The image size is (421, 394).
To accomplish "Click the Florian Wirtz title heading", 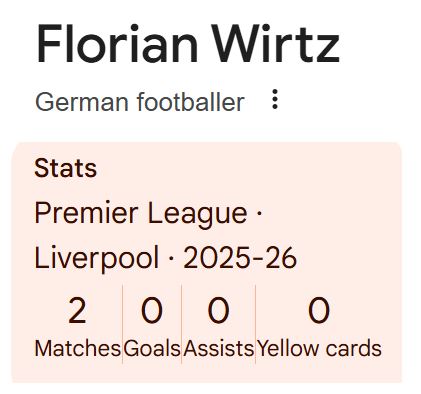I will (188, 43).
